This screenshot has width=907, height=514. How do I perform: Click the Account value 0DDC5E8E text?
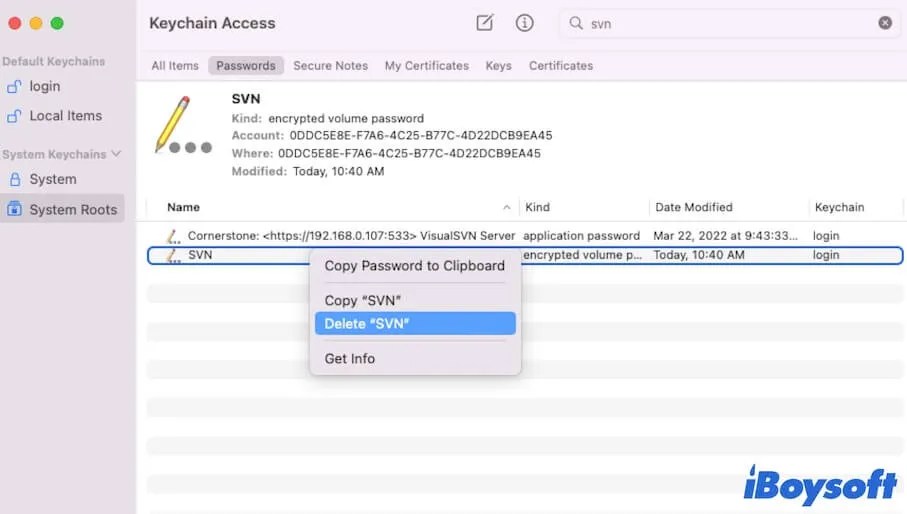pyautogui.click(x=421, y=135)
